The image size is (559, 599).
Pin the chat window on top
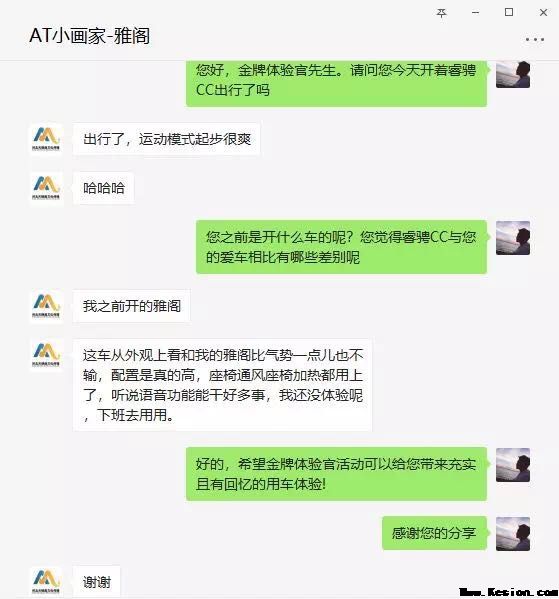pos(441,13)
